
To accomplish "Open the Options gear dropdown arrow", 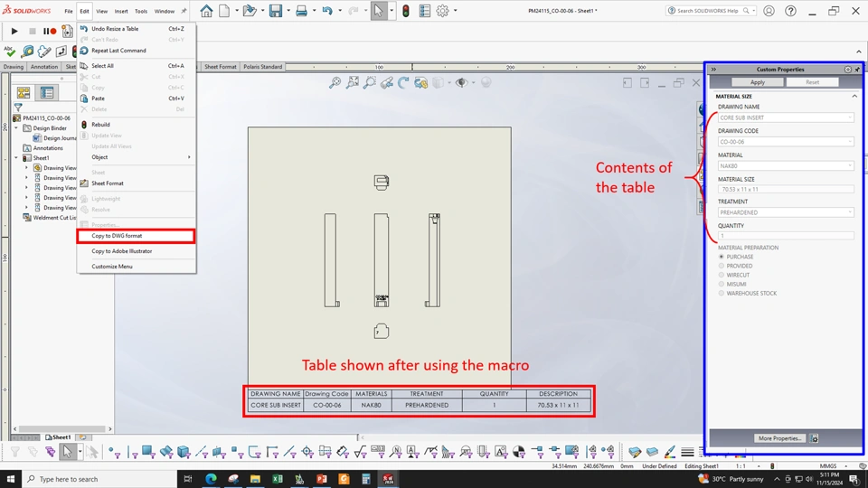I will (x=455, y=11).
